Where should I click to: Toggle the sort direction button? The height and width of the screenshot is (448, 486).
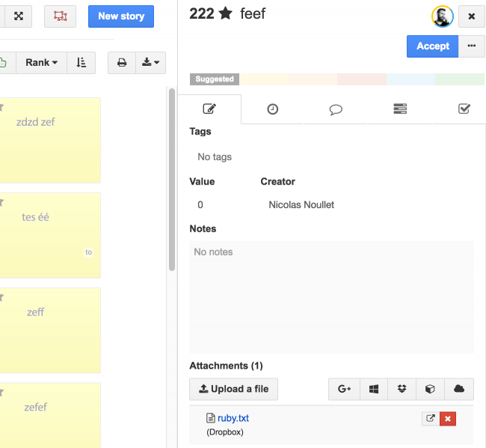81,63
